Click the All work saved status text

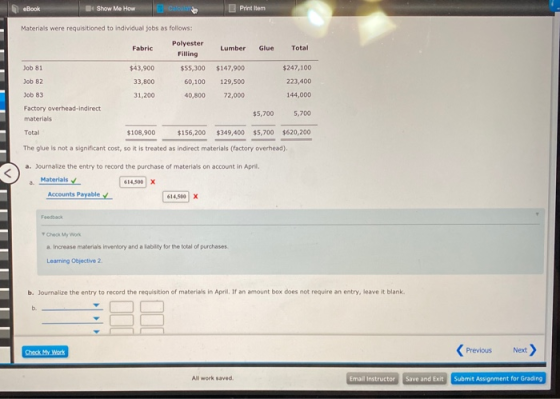pos(212,378)
